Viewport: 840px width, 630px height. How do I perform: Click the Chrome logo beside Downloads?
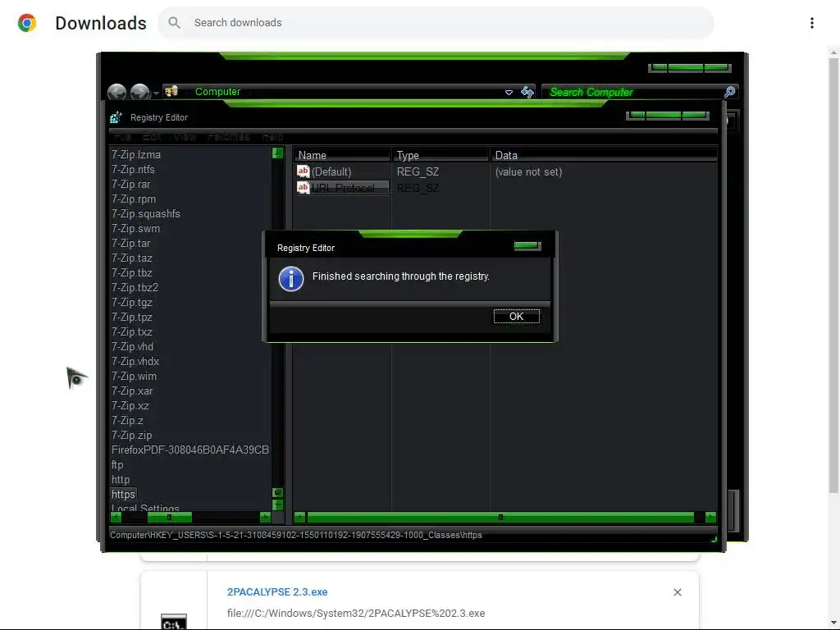(27, 22)
